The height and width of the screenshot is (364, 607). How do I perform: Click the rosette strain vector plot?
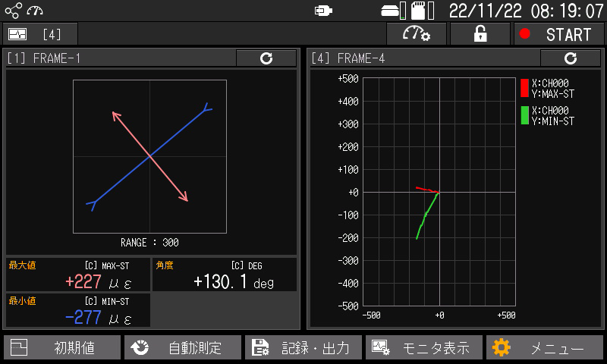149,156
